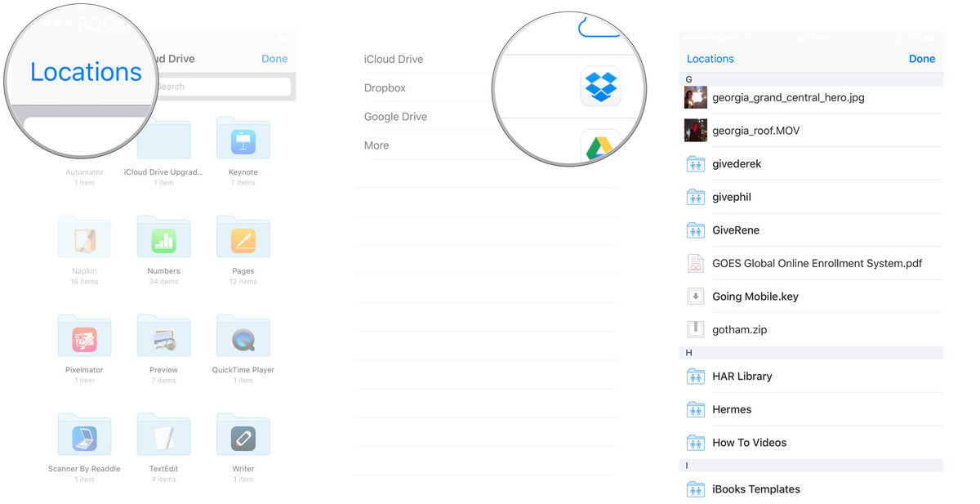Select Google Drive in locations list
980x504 pixels.
[395, 117]
